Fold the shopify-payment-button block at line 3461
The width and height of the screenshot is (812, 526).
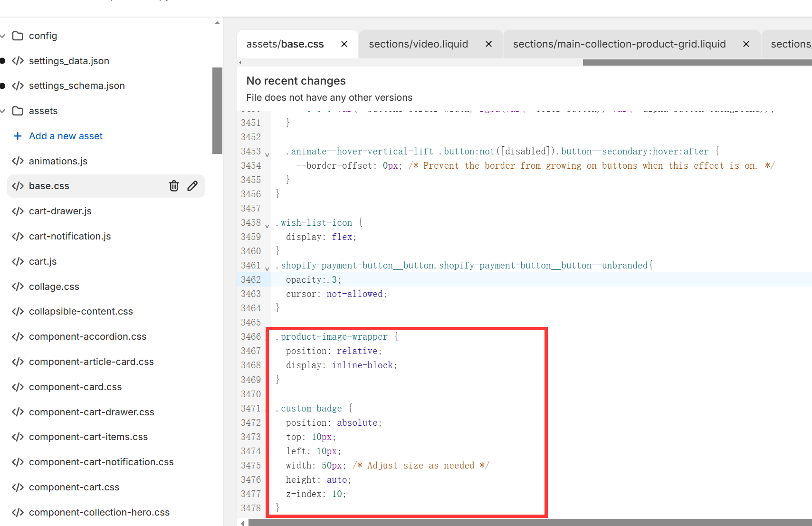tap(267, 269)
